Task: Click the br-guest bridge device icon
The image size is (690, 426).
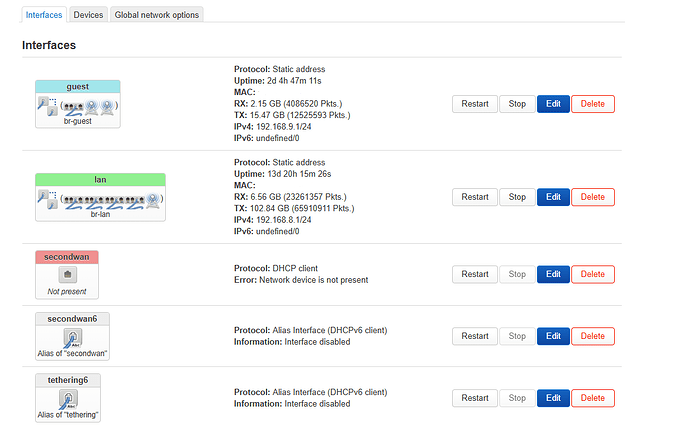Action: [x=42, y=104]
